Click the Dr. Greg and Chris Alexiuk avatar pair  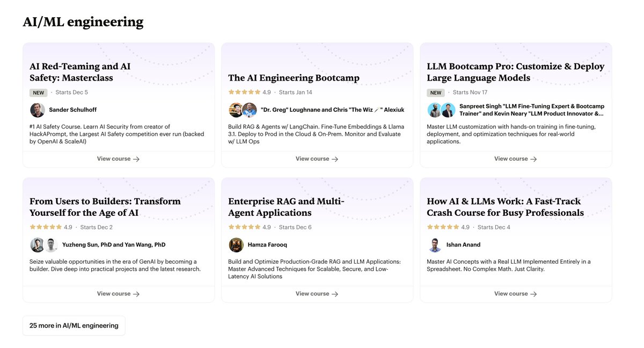243,110
